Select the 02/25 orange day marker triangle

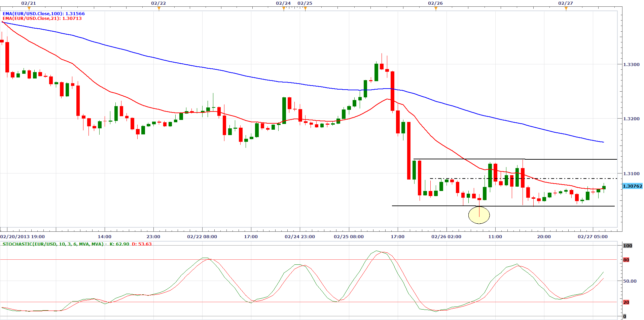click(305, 8)
